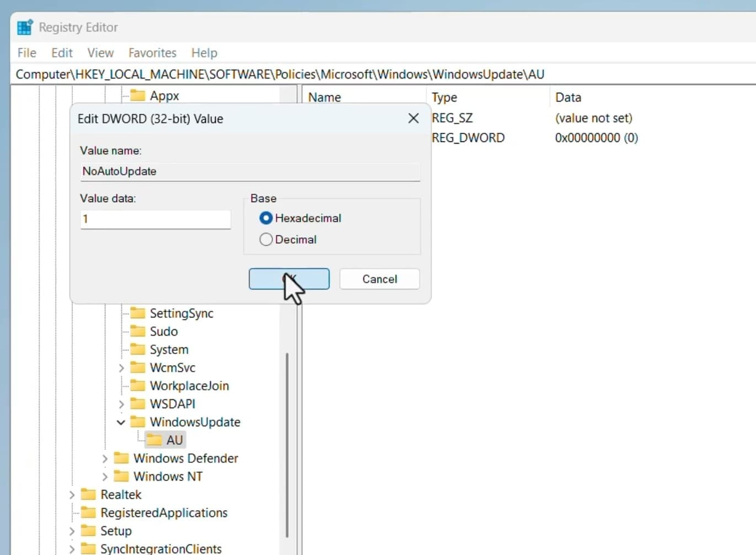The width and height of the screenshot is (756, 555).
Task: Click the Windows Defender folder icon
Action: point(121,458)
